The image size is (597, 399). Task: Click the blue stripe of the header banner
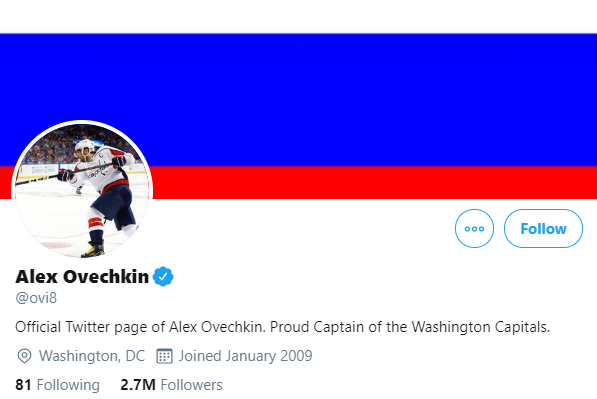[298, 100]
